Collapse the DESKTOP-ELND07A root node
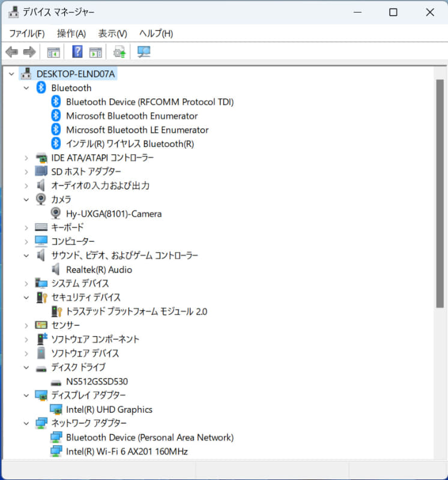Screen dimensions: 448x480 (x=11, y=74)
